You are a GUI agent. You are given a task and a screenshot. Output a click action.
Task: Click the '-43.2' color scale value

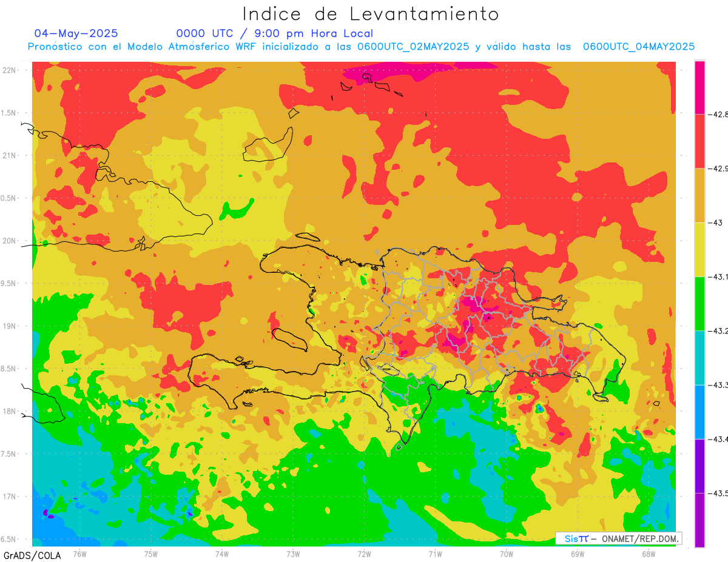point(717,331)
